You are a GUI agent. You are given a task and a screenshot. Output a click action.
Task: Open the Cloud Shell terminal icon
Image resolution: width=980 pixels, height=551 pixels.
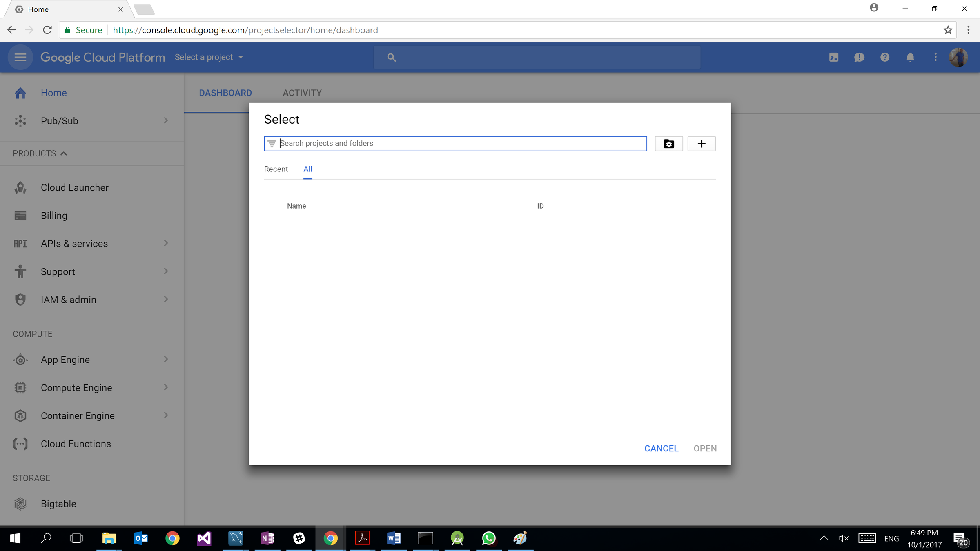(833, 58)
